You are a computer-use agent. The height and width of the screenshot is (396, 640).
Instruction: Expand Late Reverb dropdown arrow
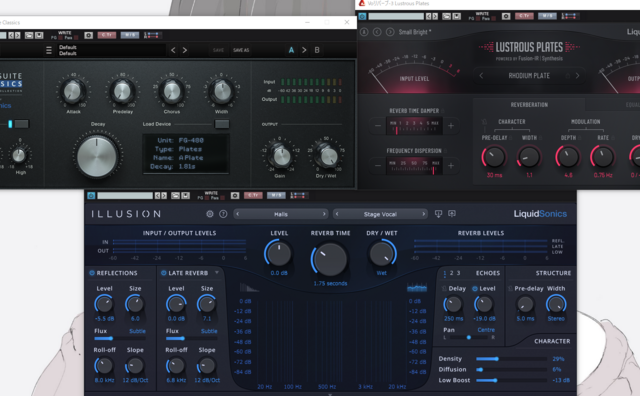[x=217, y=272]
